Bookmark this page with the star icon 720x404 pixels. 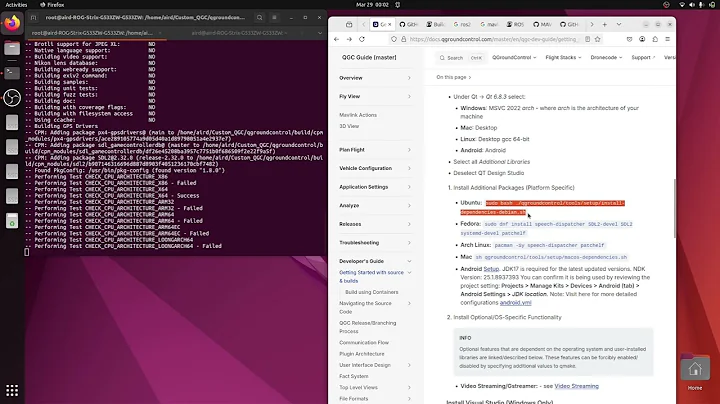(597, 39)
